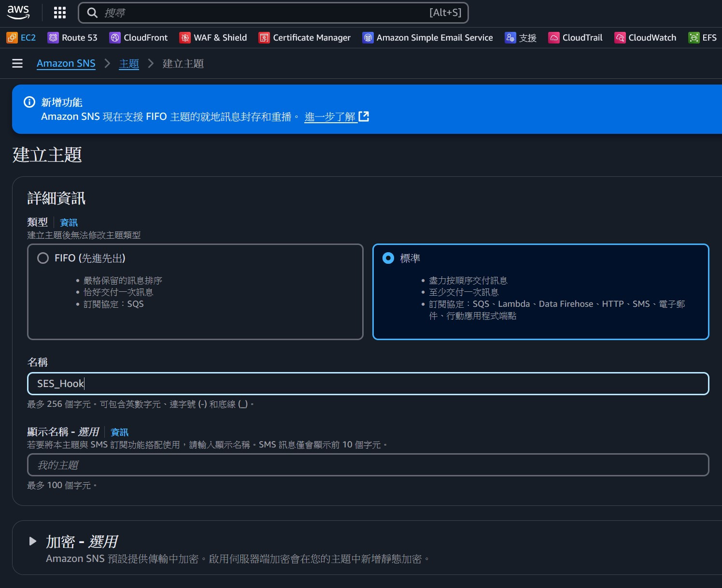Image resolution: width=722 pixels, height=588 pixels.
Task: Click the external link icon after 進一步了解
Action: 364,116
